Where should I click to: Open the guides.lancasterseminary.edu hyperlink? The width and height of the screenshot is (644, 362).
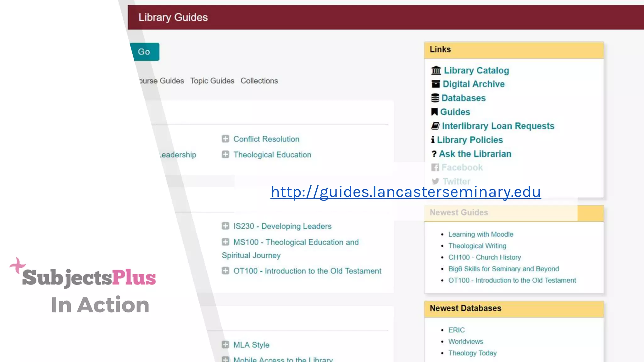pyautogui.click(x=406, y=192)
